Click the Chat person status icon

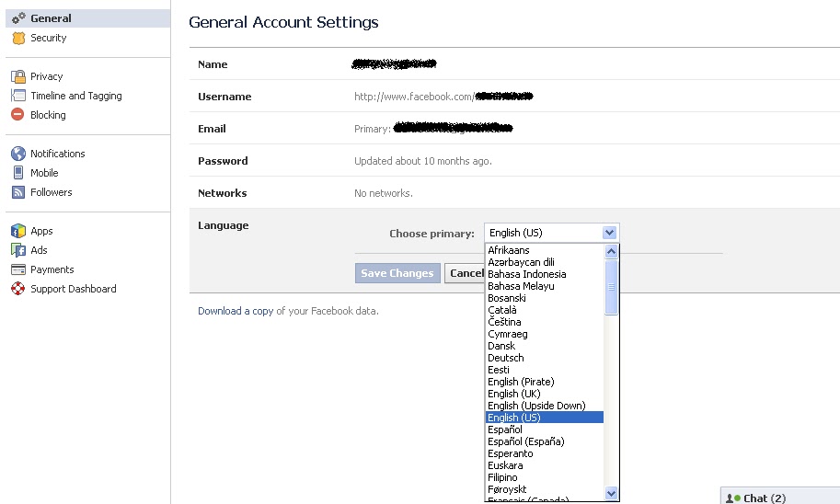tap(733, 498)
